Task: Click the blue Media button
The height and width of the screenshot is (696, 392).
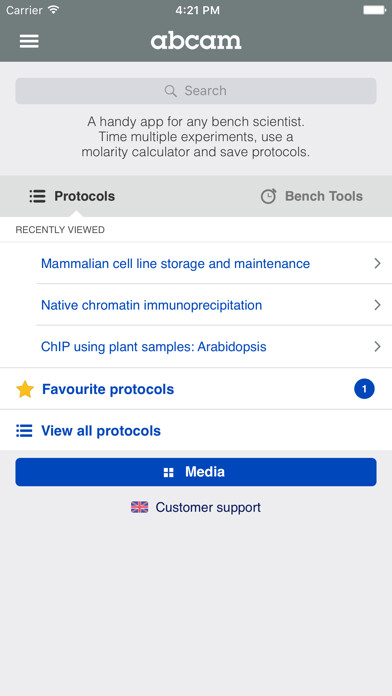Action: 196,472
